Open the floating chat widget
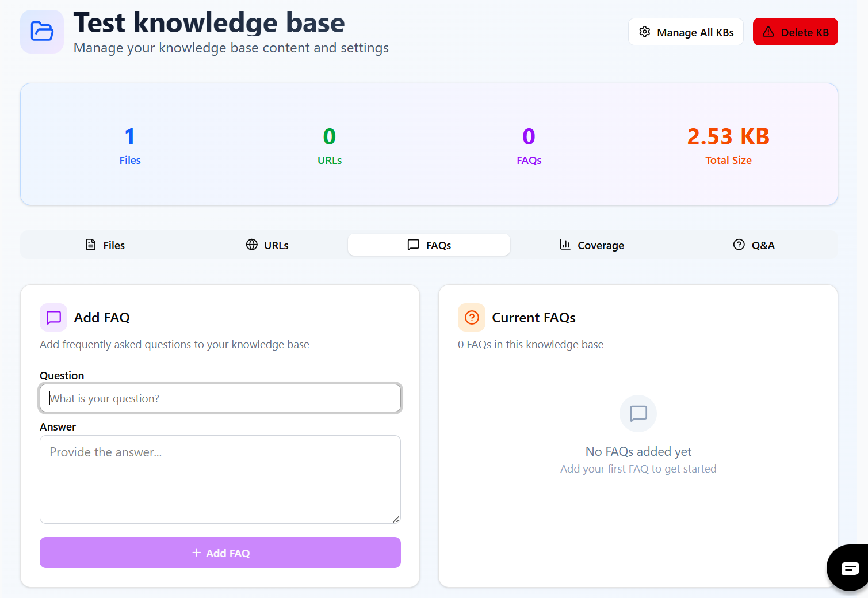 850,568
